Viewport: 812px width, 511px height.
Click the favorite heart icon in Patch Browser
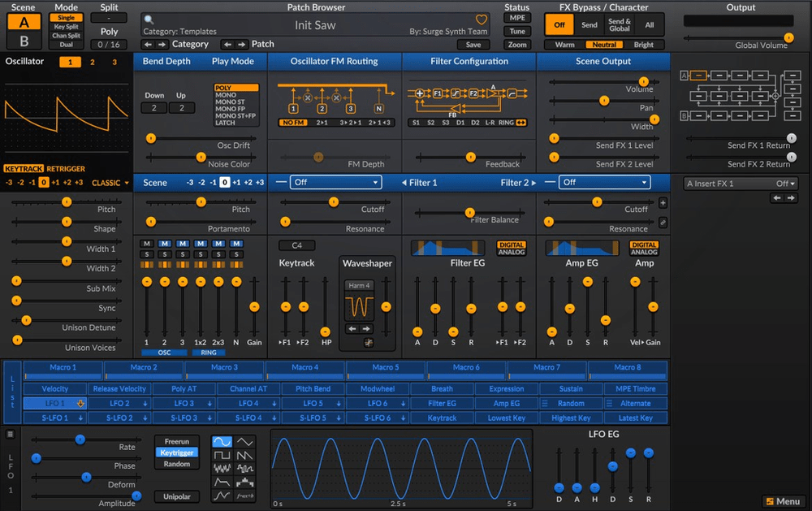tap(482, 20)
